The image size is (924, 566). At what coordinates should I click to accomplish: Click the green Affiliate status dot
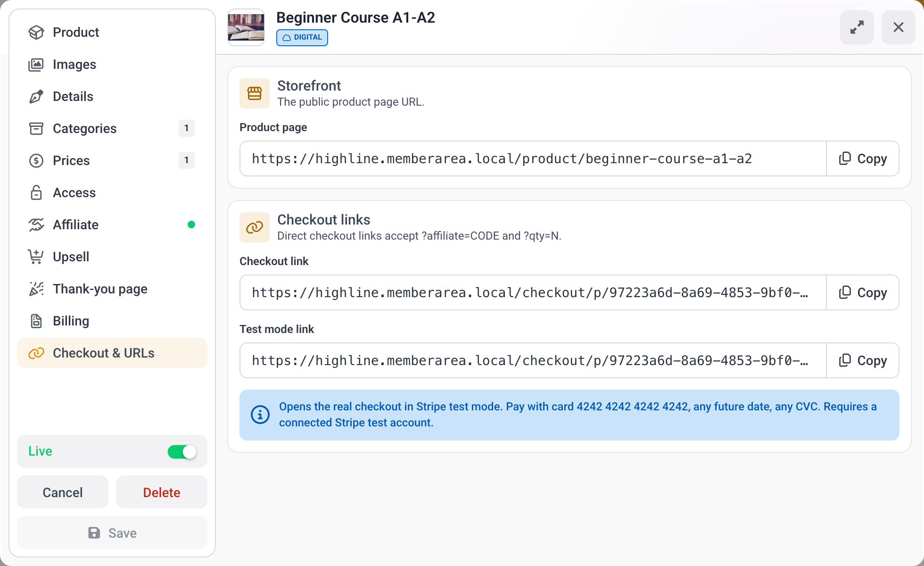pyautogui.click(x=191, y=225)
